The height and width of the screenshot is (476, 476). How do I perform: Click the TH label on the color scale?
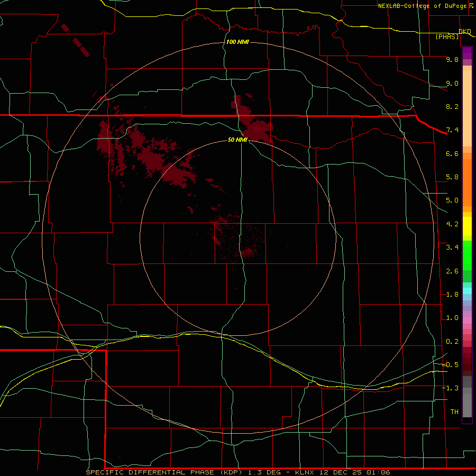pyautogui.click(x=454, y=412)
